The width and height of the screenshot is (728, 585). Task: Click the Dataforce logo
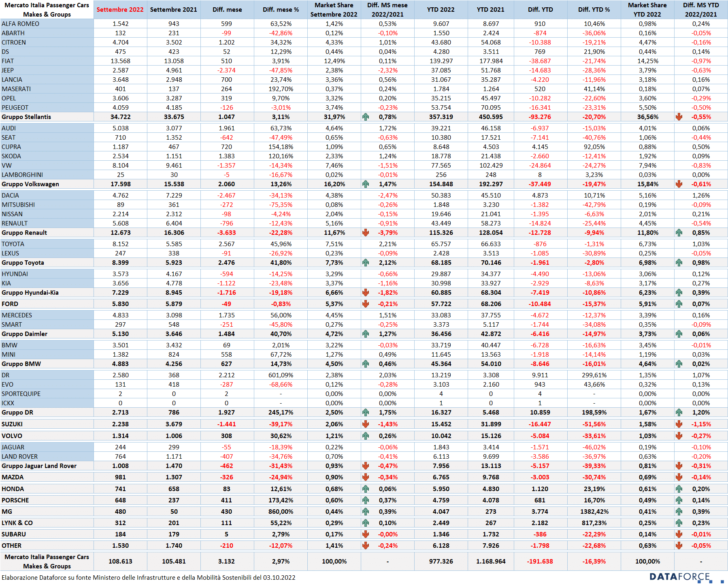point(686,577)
